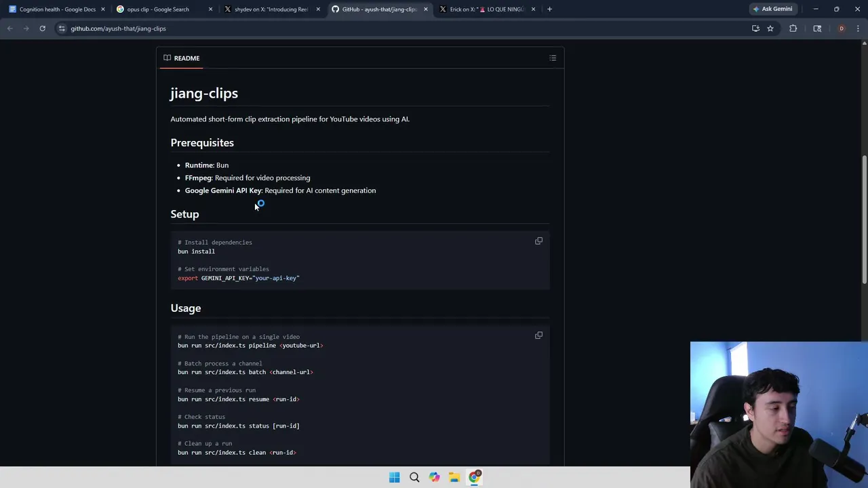Go forward in browser history
Viewport: 868px width, 488px height.
pos(26,28)
